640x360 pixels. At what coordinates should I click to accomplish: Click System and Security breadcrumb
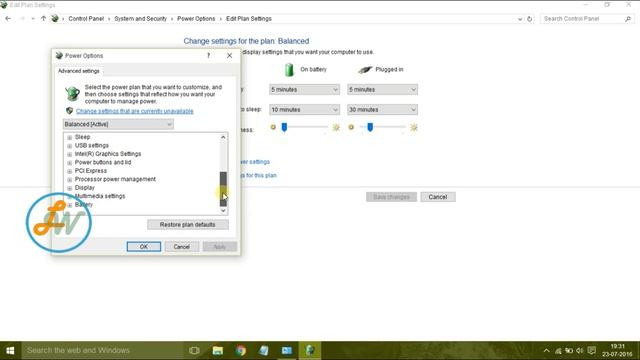(140, 19)
